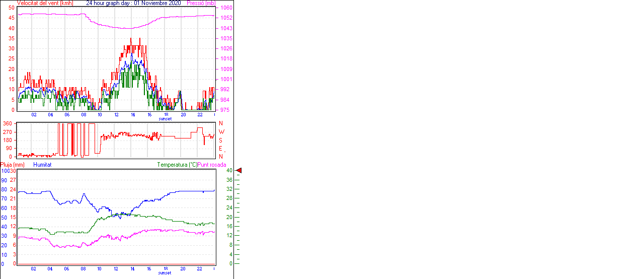Click the 360 degree tick on direction axis
This screenshot has width=644, height=279.
click(x=8, y=123)
